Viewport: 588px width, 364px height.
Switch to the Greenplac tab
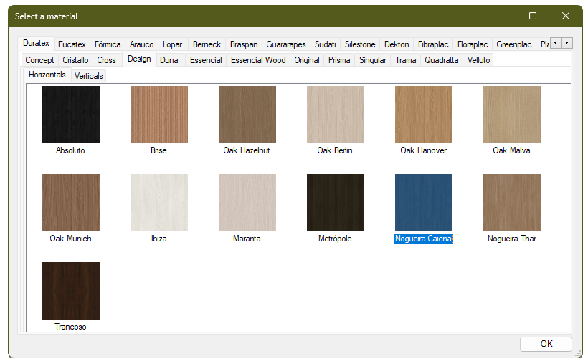click(514, 44)
